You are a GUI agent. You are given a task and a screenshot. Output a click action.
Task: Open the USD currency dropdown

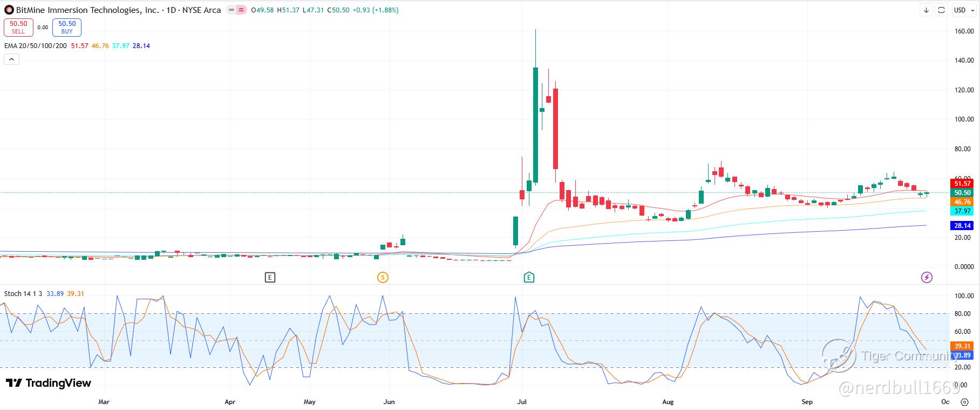click(963, 10)
